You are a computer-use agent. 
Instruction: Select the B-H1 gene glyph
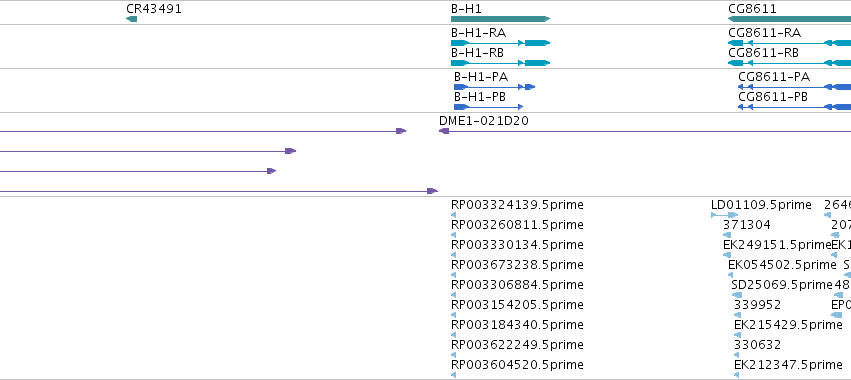point(500,19)
